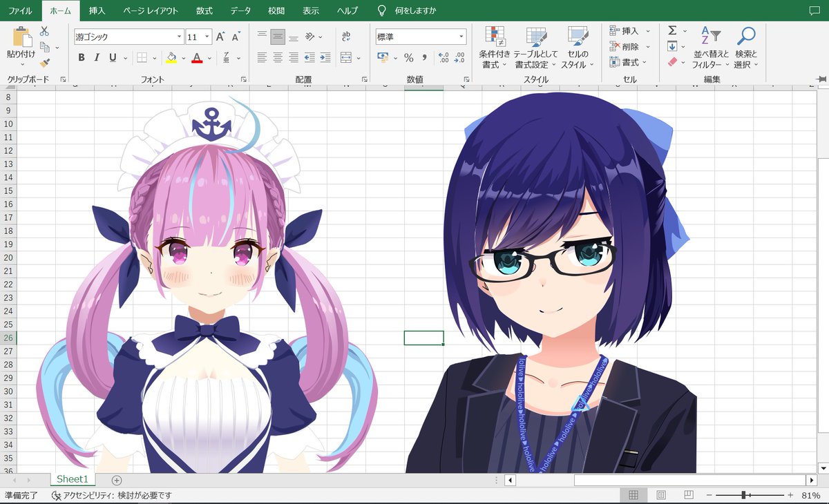
Task: Click the 貼り付け paste clipboard icon
Action: coord(21,37)
